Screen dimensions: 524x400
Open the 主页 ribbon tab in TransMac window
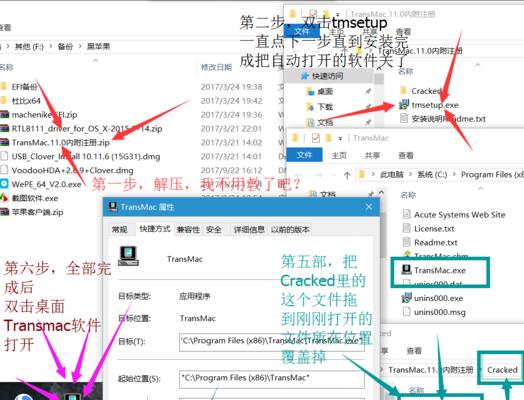(339, 155)
